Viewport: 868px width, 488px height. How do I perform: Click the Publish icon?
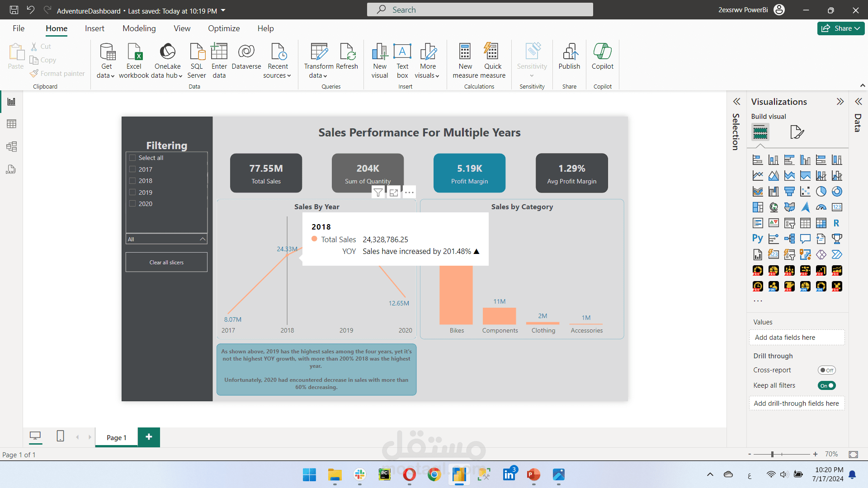click(x=569, y=56)
